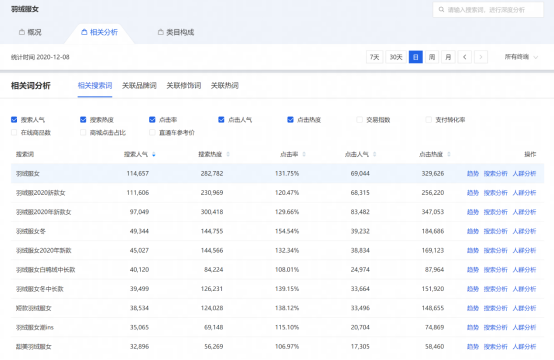The image size is (554, 360).
Task: Open 趋势 for the 32,896 row
Action: click(473, 347)
